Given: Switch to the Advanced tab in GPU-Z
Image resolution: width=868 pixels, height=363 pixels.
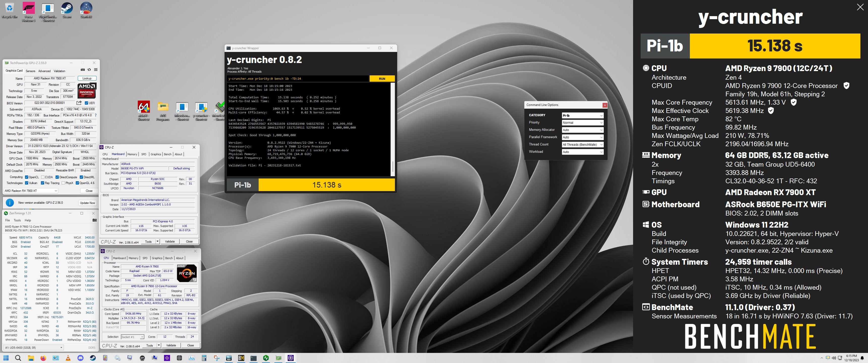Looking at the screenshot, I should coord(44,71).
